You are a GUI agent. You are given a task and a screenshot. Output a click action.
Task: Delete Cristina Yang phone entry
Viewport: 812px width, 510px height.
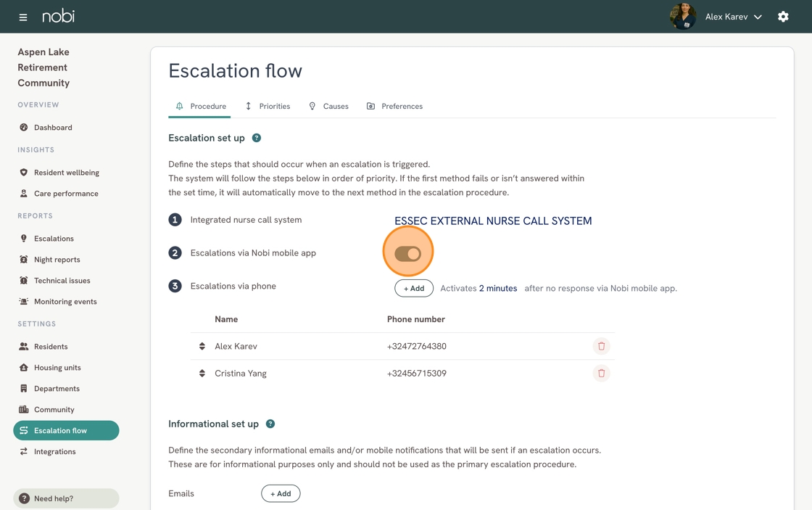[601, 373]
